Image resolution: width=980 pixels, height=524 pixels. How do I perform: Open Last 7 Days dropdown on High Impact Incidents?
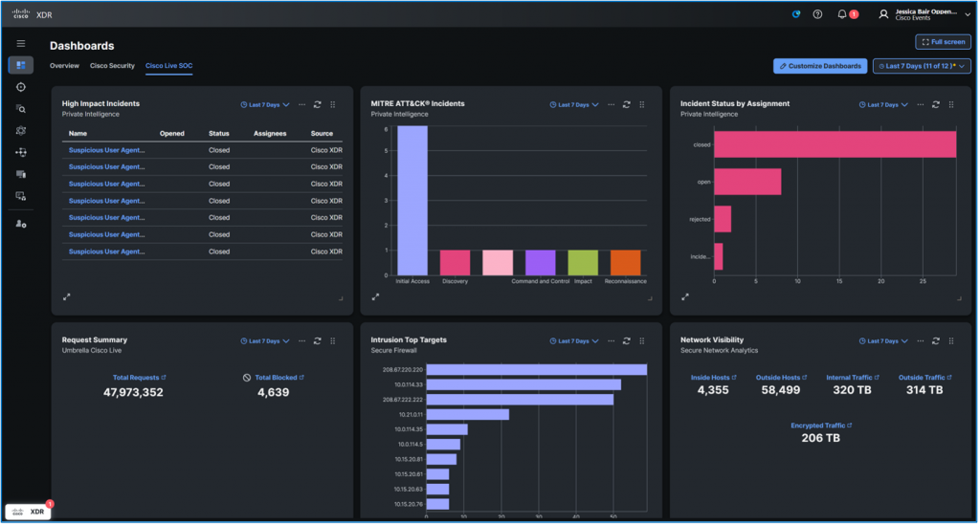click(x=265, y=104)
